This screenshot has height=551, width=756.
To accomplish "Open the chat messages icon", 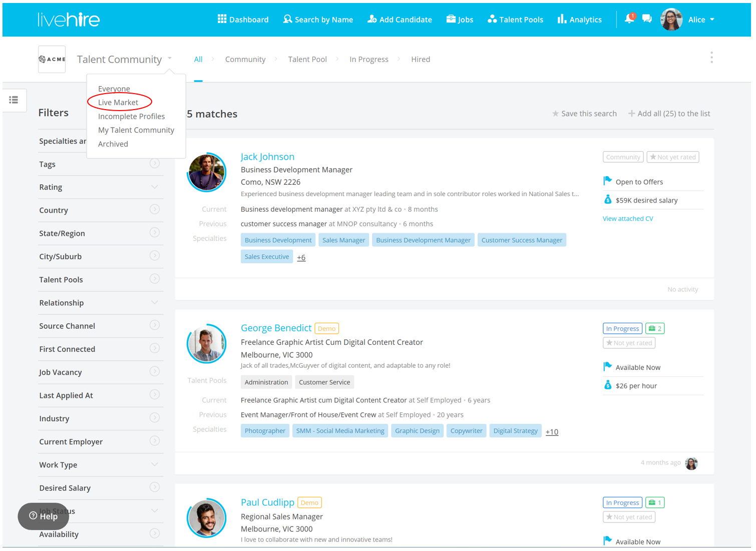I will pyautogui.click(x=647, y=19).
